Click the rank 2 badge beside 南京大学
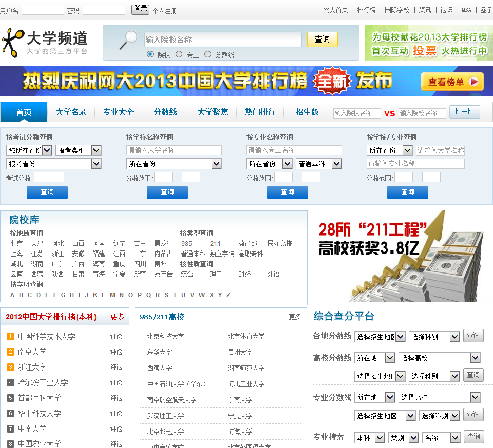This screenshot has width=493, height=448. [x=10, y=352]
